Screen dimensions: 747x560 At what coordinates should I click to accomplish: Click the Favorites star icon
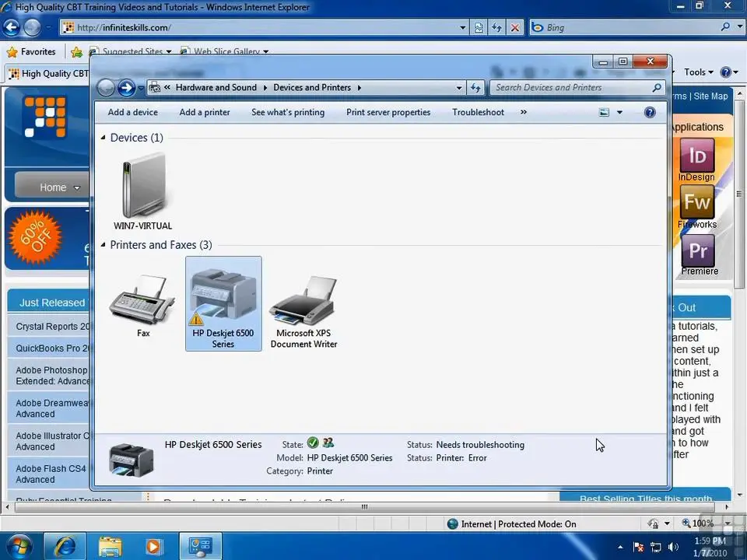(x=12, y=52)
